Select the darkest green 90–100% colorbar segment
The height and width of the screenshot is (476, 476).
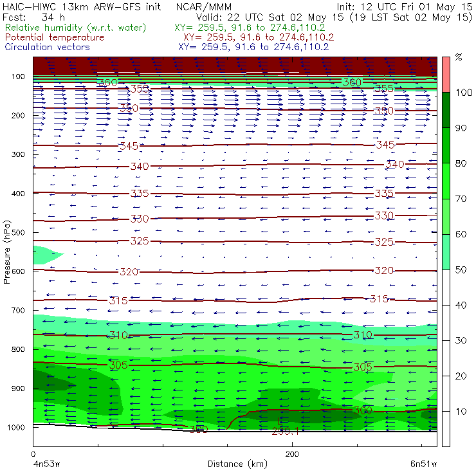pos(446,110)
